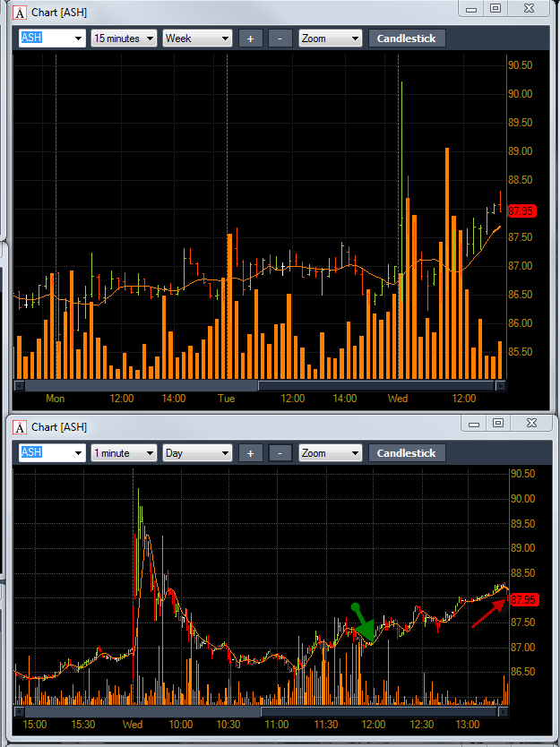The height and width of the screenshot is (747, 560).
Task: Click the minus button on bottom chart toolbar
Action: coord(280,453)
